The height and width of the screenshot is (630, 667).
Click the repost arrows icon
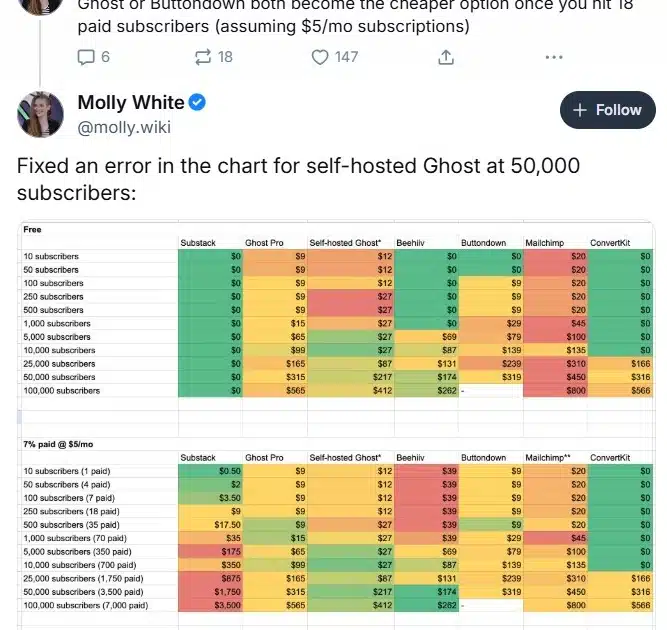point(203,57)
